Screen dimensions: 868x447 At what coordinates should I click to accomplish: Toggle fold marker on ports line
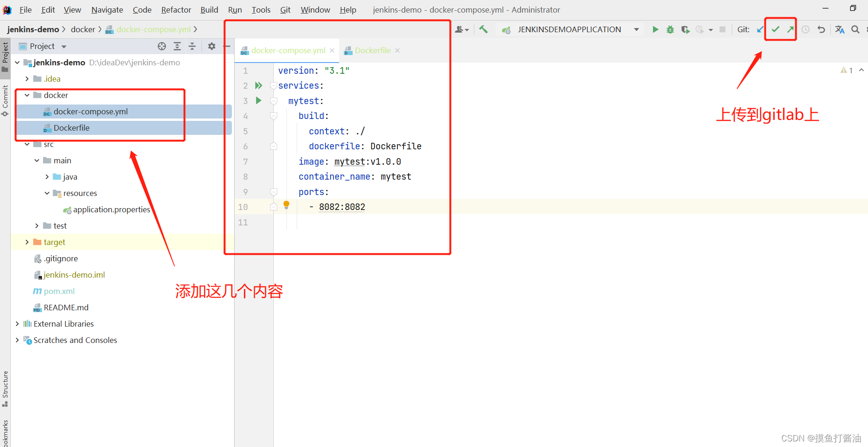(x=274, y=192)
